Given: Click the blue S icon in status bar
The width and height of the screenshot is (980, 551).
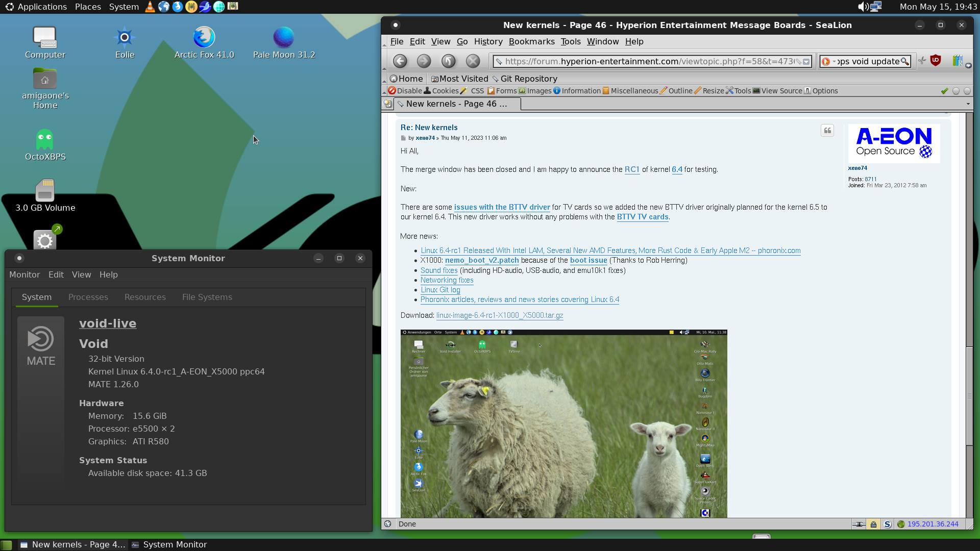Looking at the screenshot, I should click(887, 524).
